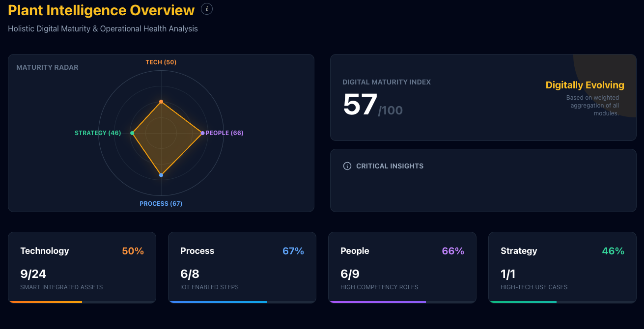644x329 pixels.
Task: Click the blue Process progress bar
Action: click(x=218, y=302)
